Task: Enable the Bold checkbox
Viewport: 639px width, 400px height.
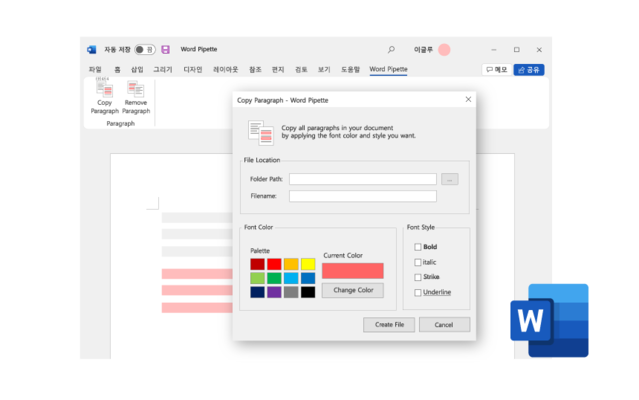Action: (x=418, y=247)
